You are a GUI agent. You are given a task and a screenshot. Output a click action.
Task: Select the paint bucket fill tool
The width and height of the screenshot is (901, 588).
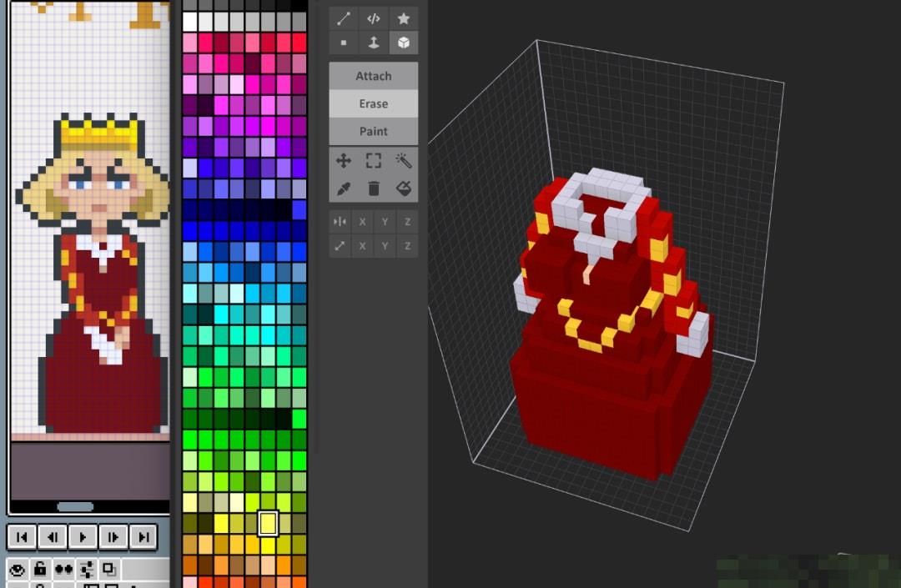pyautogui.click(x=404, y=188)
